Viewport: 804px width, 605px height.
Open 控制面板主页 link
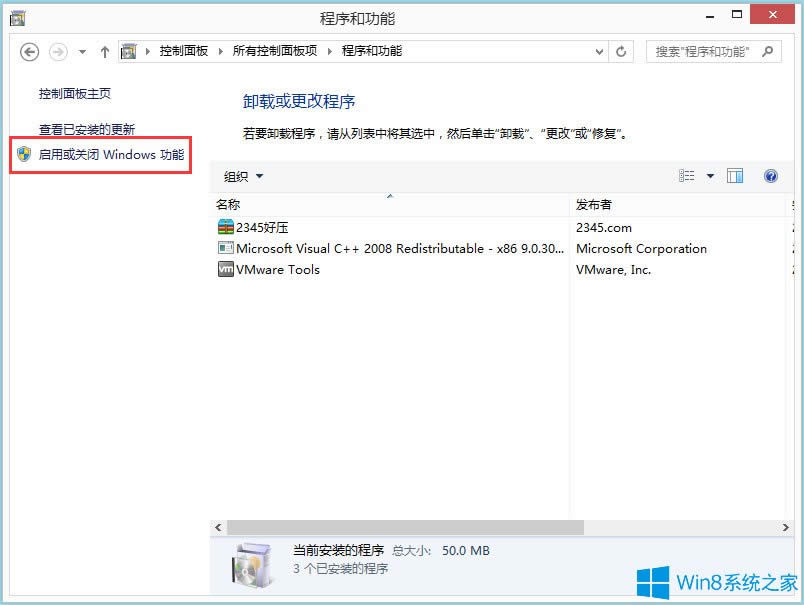[75, 94]
